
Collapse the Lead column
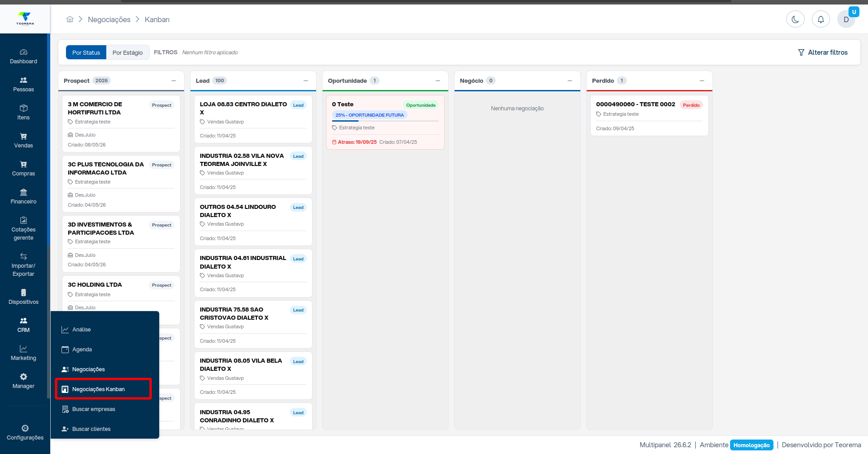pos(306,81)
